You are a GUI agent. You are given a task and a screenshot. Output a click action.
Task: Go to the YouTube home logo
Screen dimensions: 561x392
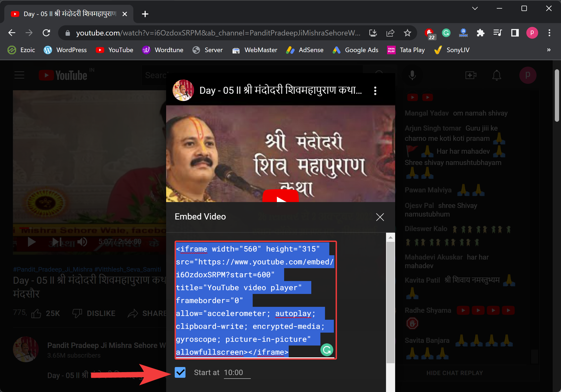pos(63,75)
